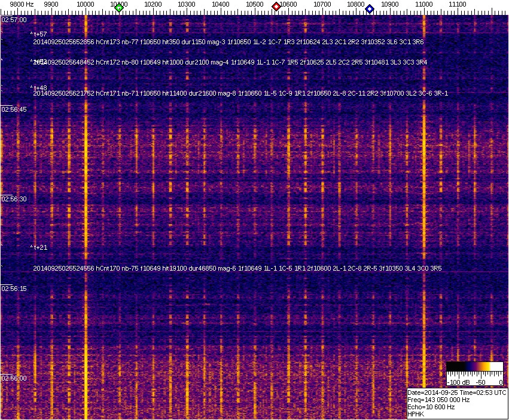Select the red diamond frequency marker
The image size is (509, 420).
click(276, 7)
